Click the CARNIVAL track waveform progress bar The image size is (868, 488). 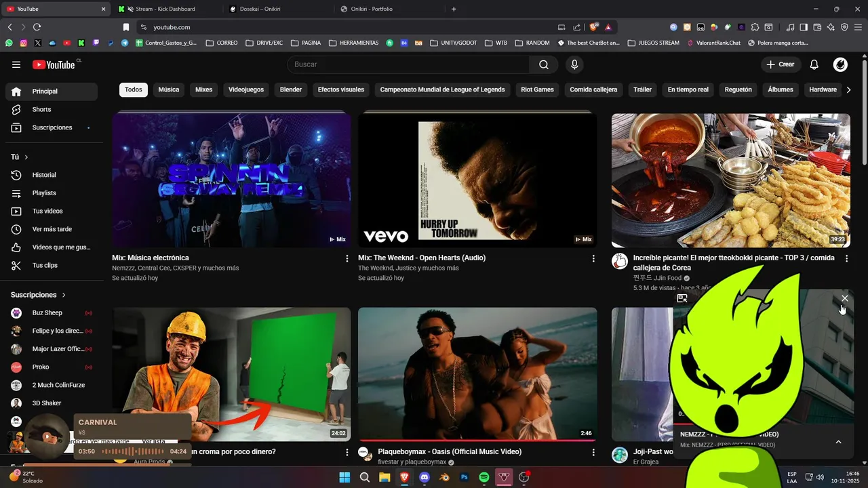tap(132, 451)
